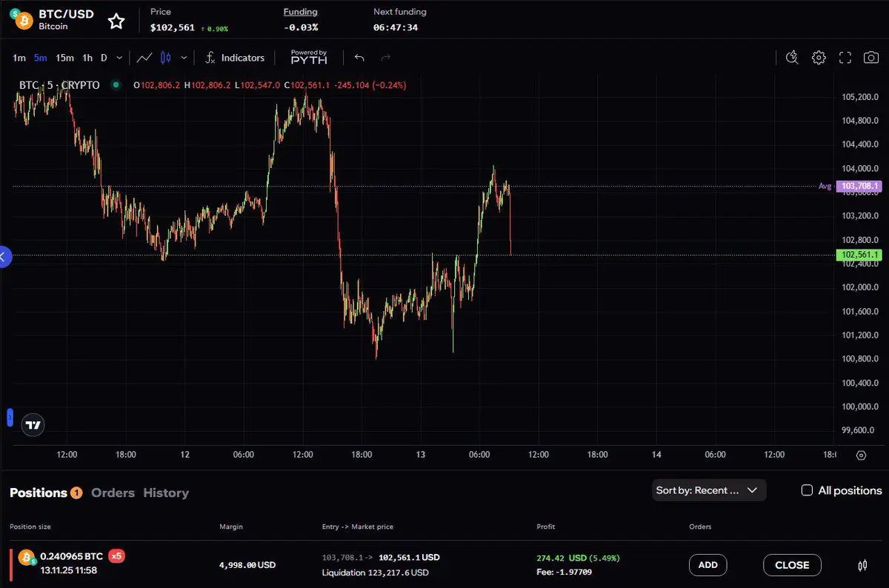The height and width of the screenshot is (588, 889).
Task: Click the Fee: -1.97709 text
Action: 564,572
